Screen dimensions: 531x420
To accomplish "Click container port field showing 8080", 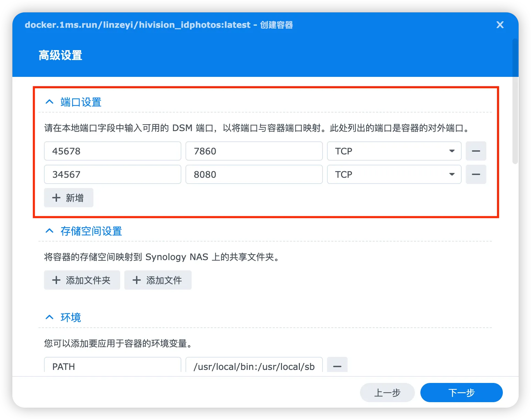I will pyautogui.click(x=254, y=174).
